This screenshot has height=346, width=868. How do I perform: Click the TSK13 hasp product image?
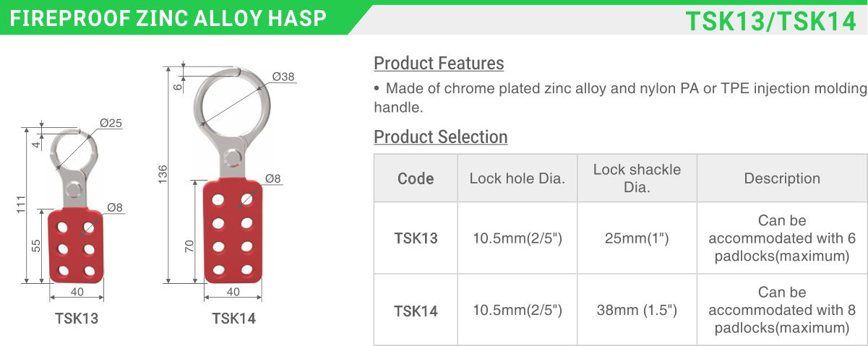(x=76, y=207)
